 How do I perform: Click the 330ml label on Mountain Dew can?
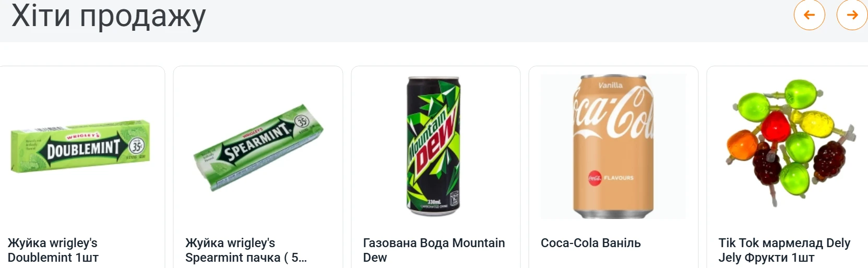point(434,202)
